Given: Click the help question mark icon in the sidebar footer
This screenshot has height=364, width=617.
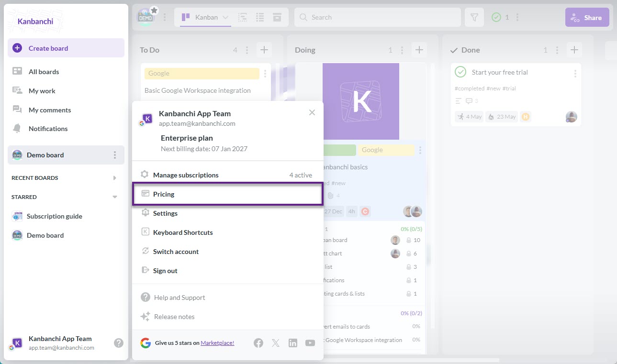Looking at the screenshot, I should pyautogui.click(x=119, y=343).
